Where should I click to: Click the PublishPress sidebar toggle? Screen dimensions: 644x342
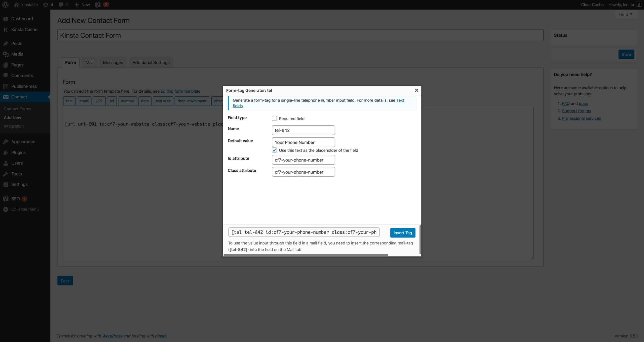click(24, 86)
